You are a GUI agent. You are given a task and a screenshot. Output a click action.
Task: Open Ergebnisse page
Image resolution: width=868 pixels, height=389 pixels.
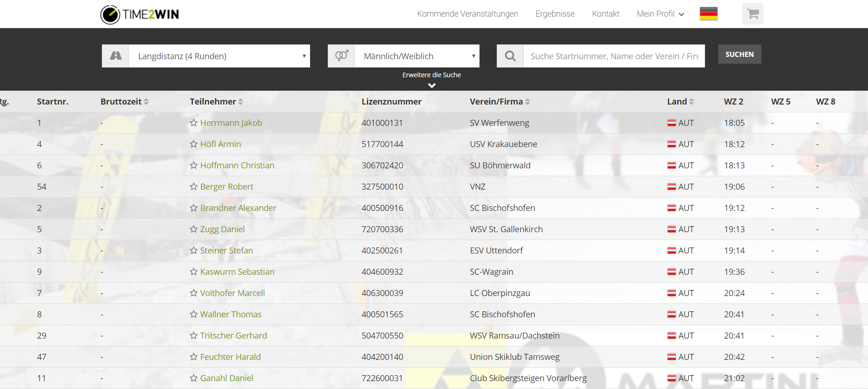click(555, 14)
